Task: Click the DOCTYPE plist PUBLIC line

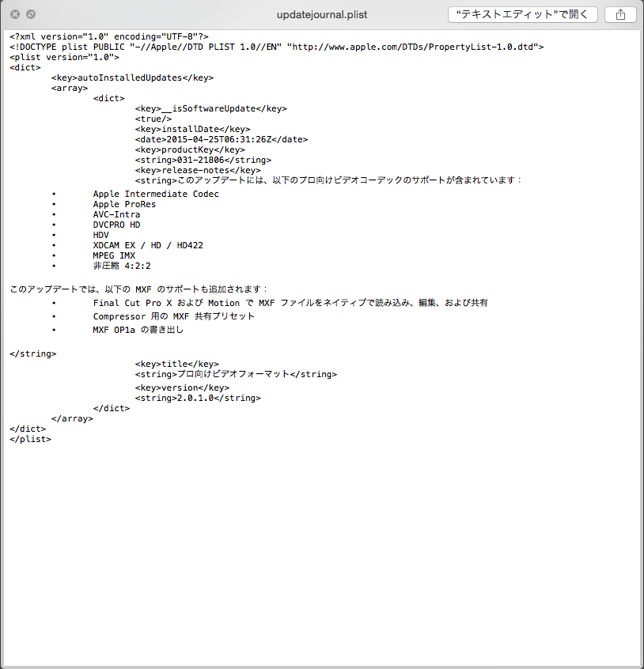Action: [277, 47]
